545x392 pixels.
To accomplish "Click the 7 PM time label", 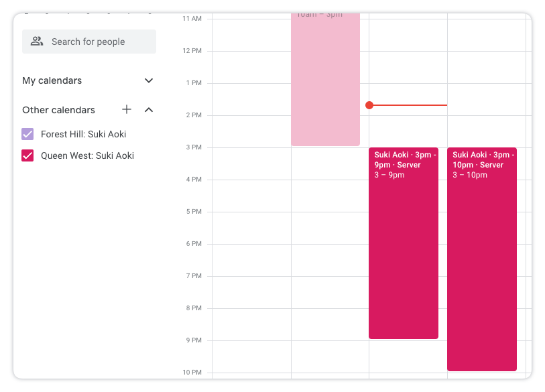I will [194, 275].
